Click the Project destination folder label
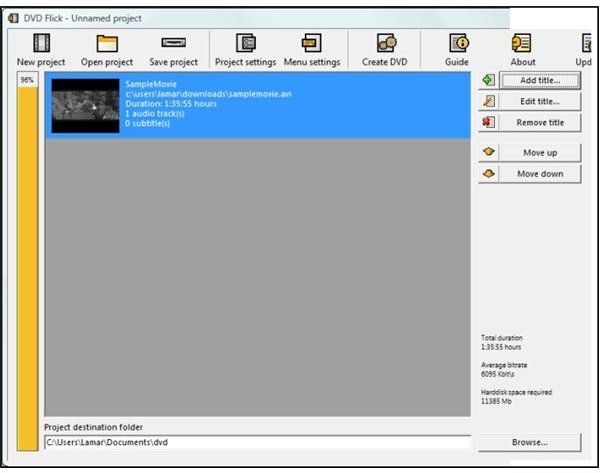This screenshot has height=473, width=600. 93,427
